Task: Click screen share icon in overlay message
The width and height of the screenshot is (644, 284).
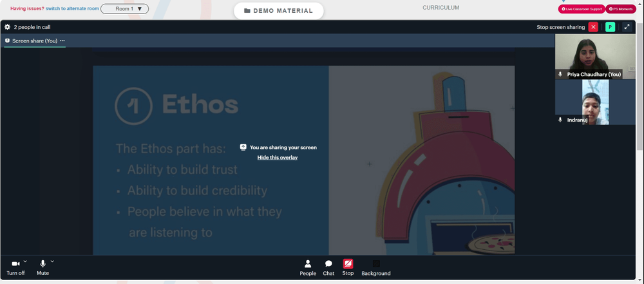Action: 243,147
